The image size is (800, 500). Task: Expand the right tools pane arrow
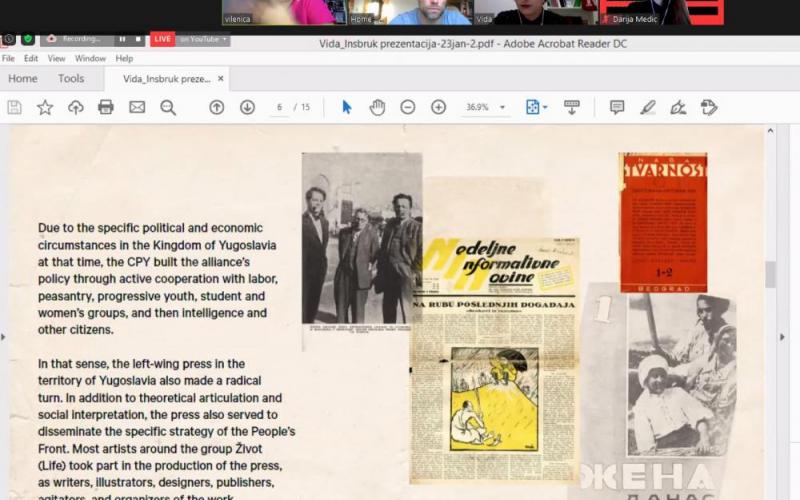(782, 337)
